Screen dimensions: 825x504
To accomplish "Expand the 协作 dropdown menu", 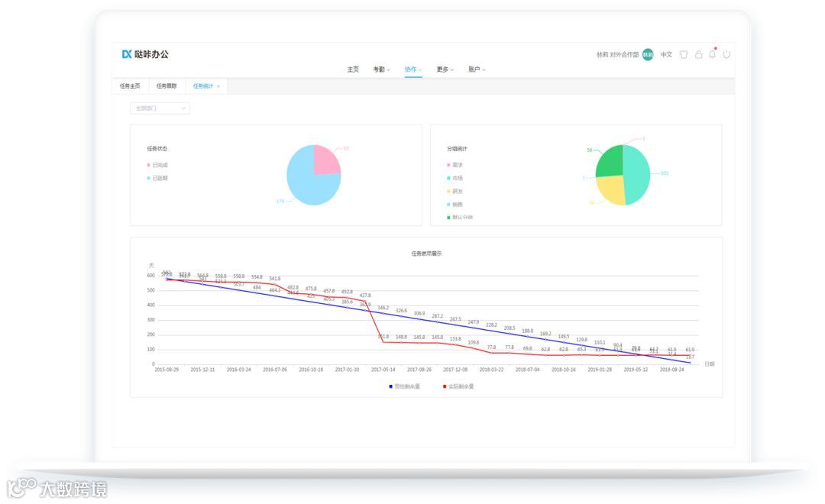I will coord(413,69).
